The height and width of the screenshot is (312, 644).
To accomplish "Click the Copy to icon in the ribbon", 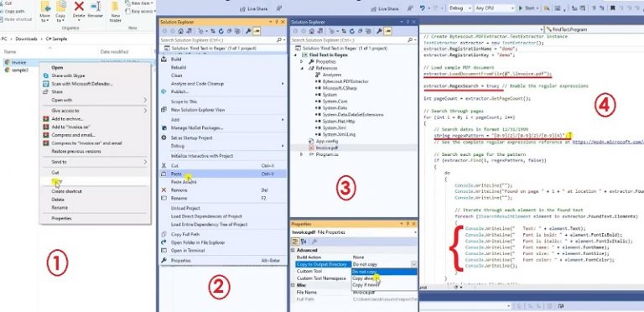I will click(x=60, y=7).
